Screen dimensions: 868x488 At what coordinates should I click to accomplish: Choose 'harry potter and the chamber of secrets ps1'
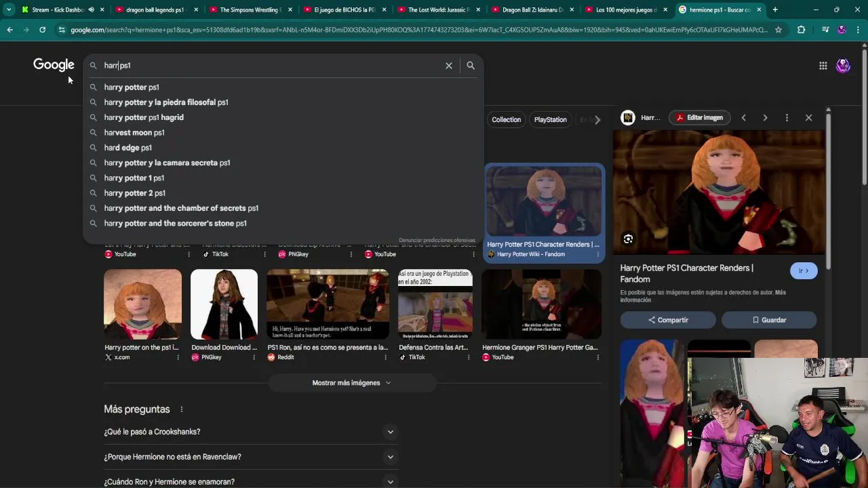click(283, 208)
